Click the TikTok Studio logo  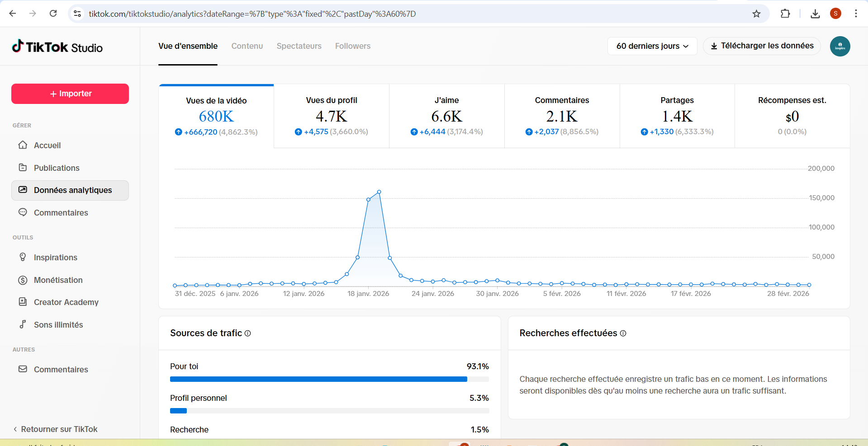(57, 47)
